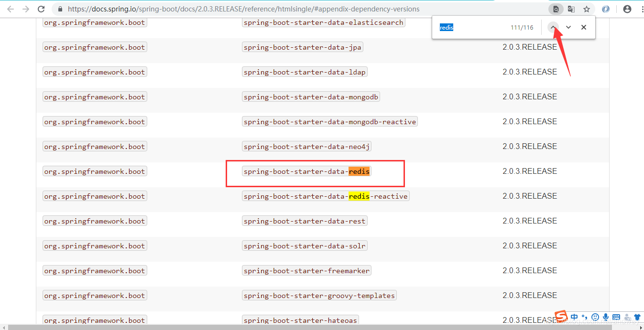Open the on-screen soft keyboard icon
The image size is (644, 330).
coord(616,317)
